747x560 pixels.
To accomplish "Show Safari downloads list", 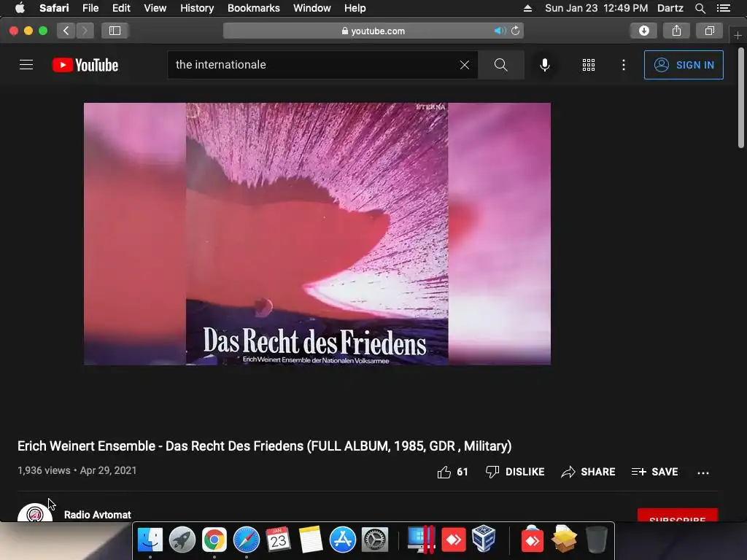I will click(644, 31).
